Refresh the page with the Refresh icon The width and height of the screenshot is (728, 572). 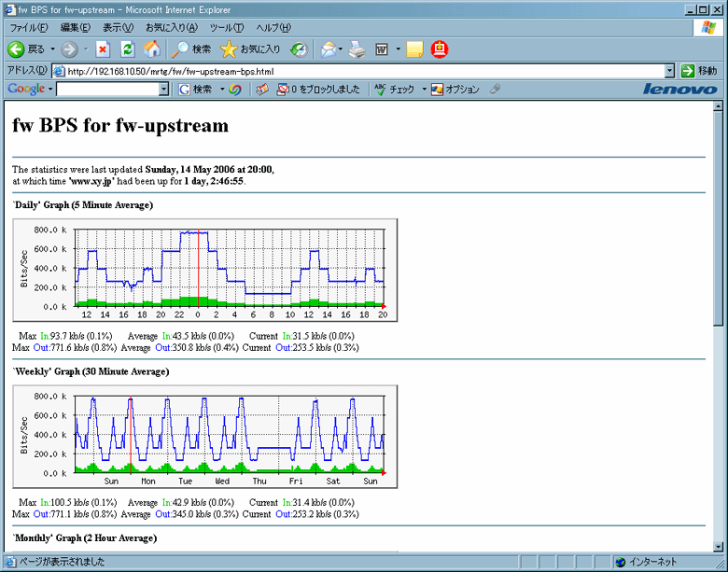click(x=128, y=49)
